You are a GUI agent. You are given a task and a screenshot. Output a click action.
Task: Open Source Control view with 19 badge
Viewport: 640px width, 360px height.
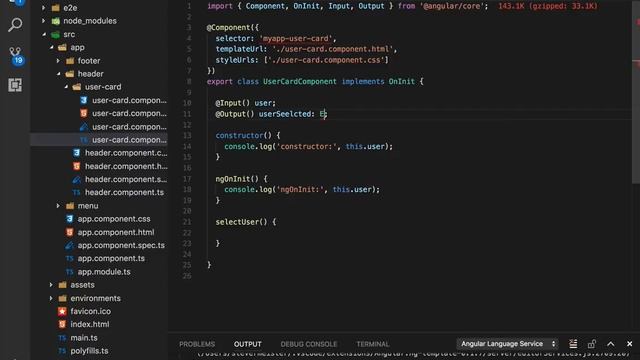pyautogui.click(x=16, y=56)
